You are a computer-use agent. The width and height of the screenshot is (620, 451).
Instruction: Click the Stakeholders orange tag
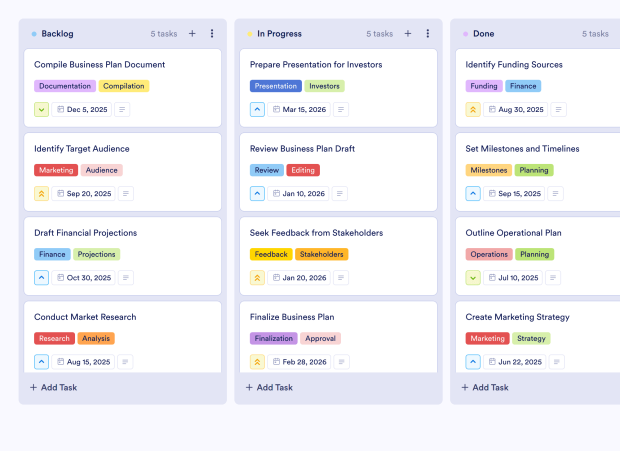click(321, 254)
